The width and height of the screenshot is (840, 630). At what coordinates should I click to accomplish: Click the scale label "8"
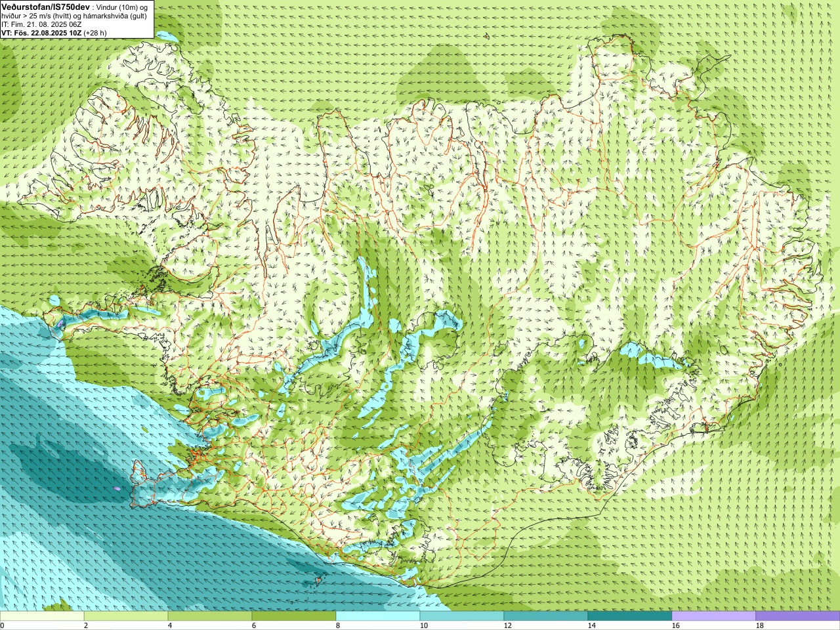click(x=338, y=625)
